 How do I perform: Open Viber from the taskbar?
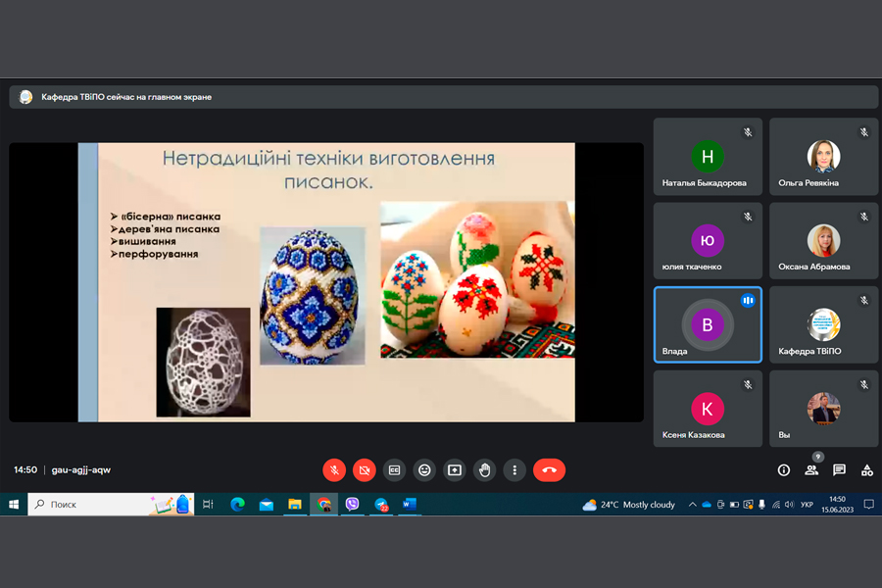pos(352,505)
